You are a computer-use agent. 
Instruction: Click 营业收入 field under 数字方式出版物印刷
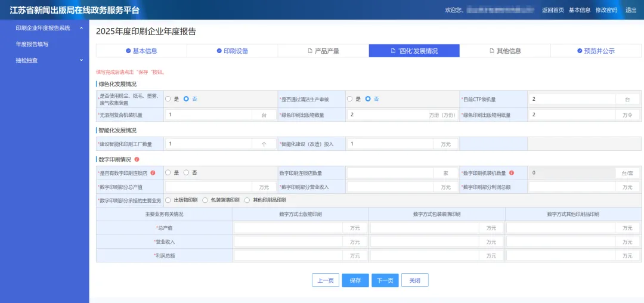pos(289,242)
